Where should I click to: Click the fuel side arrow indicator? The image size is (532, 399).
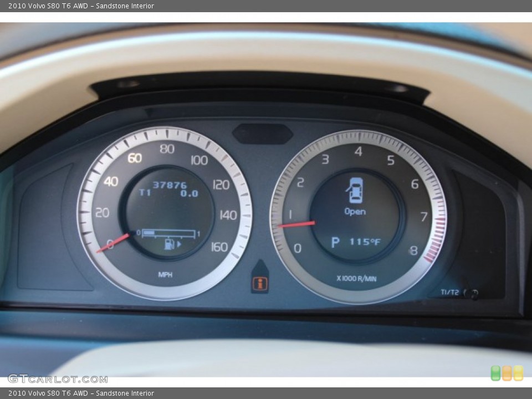[x=179, y=244]
